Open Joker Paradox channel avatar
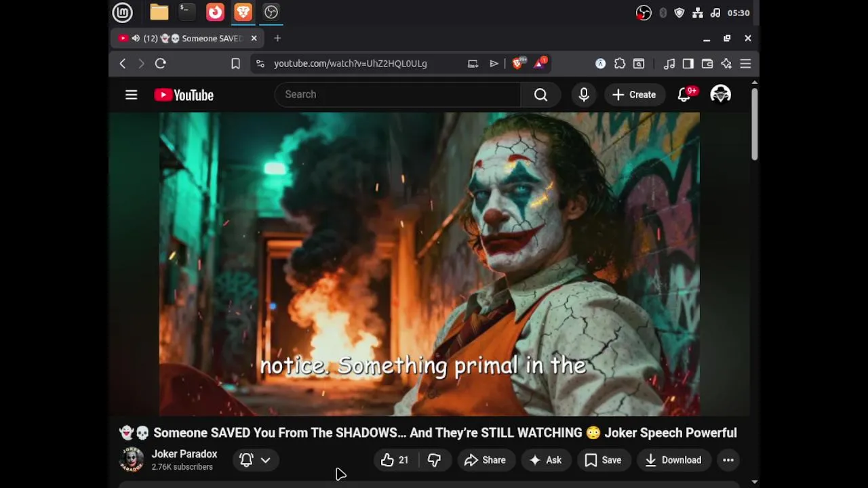The width and height of the screenshot is (868, 488). click(x=132, y=460)
